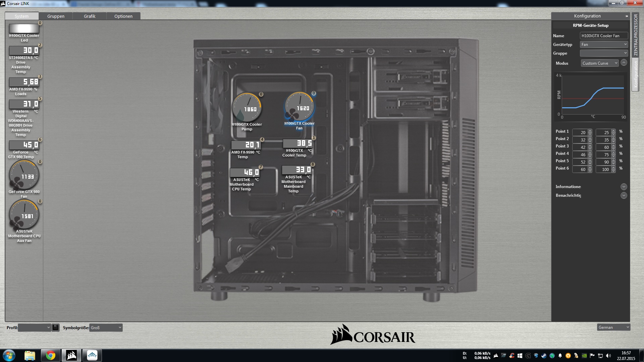The image size is (644, 362).
Task: Open the Optionen tab
Action: [x=123, y=16]
